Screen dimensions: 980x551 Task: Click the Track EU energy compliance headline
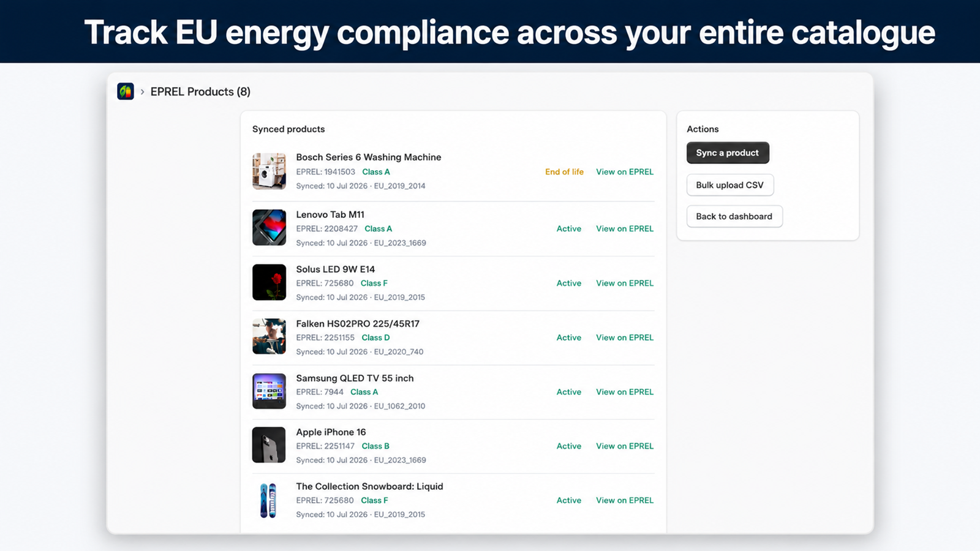pyautogui.click(x=510, y=32)
